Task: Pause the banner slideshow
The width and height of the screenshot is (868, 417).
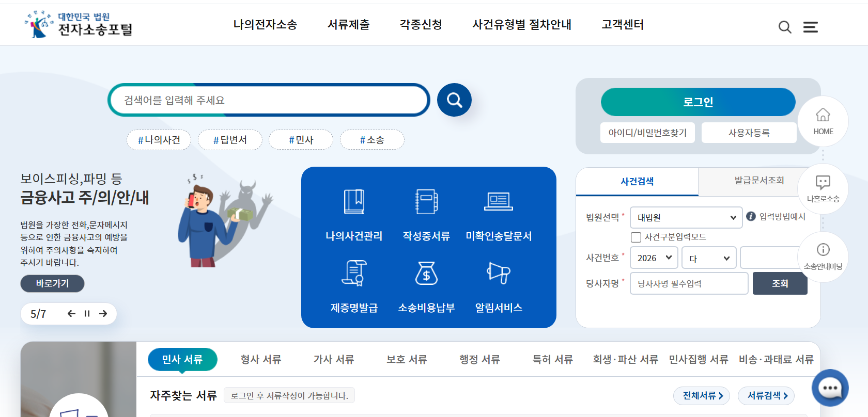Action: tap(87, 313)
